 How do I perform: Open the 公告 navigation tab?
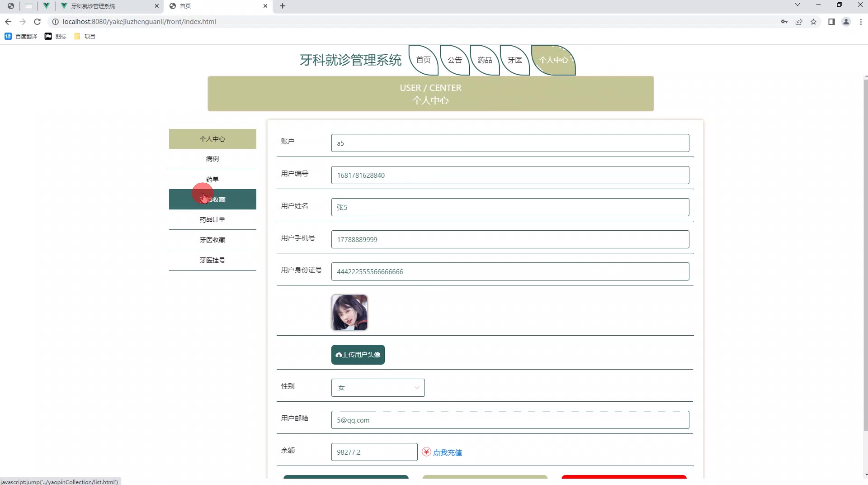455,60
